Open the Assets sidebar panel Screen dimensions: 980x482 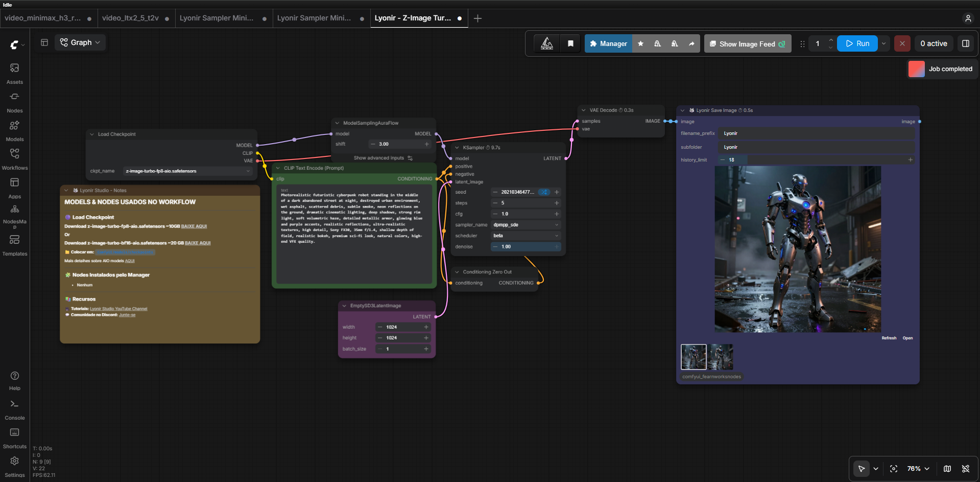(x=15, y=74)
